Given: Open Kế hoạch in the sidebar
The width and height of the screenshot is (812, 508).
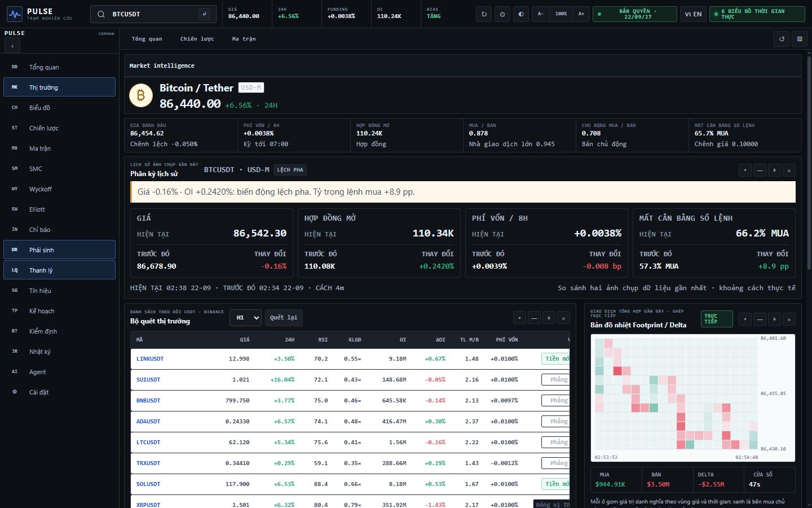Looking at the screenshot, I should click(x=59, y=311).
